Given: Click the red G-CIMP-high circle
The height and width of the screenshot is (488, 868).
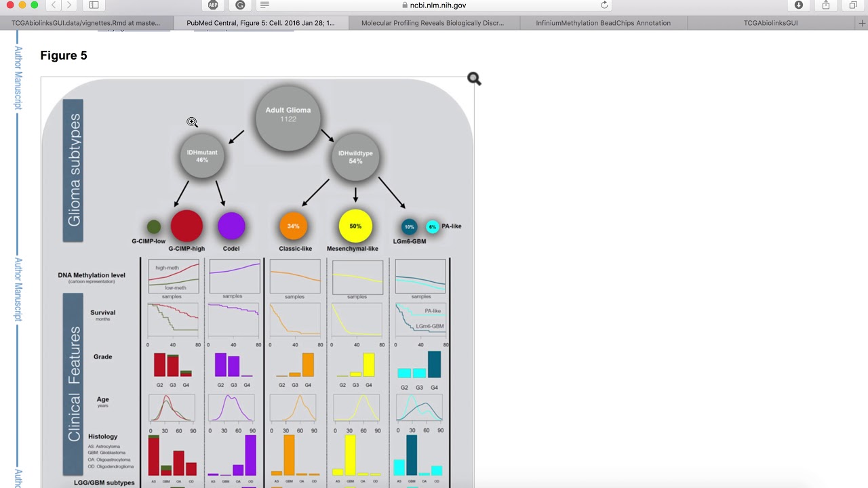Looking at the screenshot, I should (x=186, y=226).
